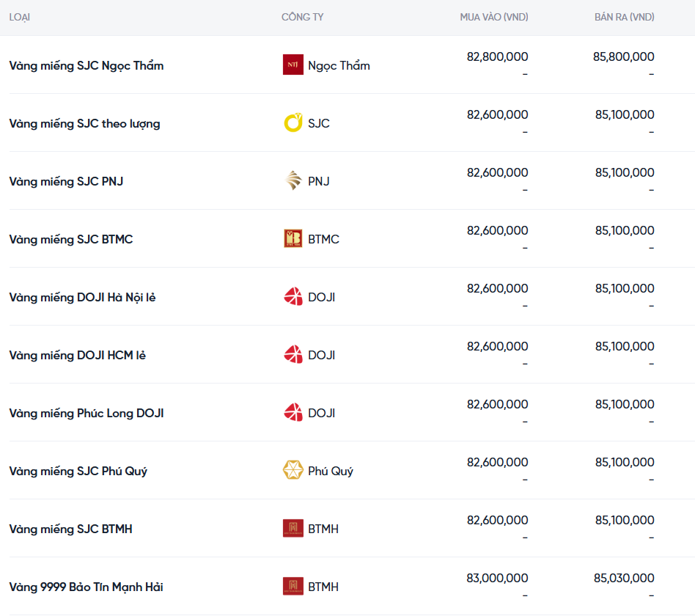Click buy price 82,600,000 in SJC BTMC row
Image resolution: width=695 pixels, height=616 pixels.
[x=497, y=230]
